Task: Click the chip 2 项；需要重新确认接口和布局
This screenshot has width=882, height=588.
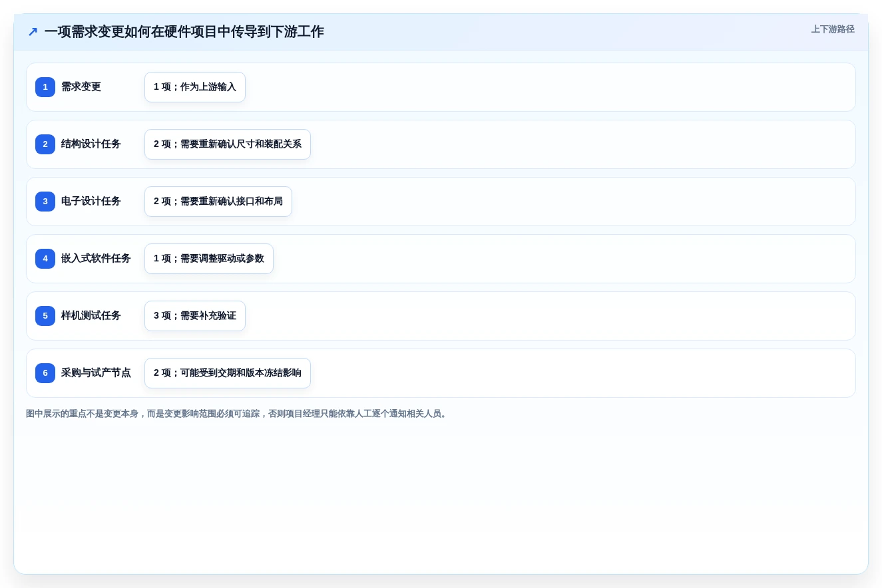Action: click(218, 202)
